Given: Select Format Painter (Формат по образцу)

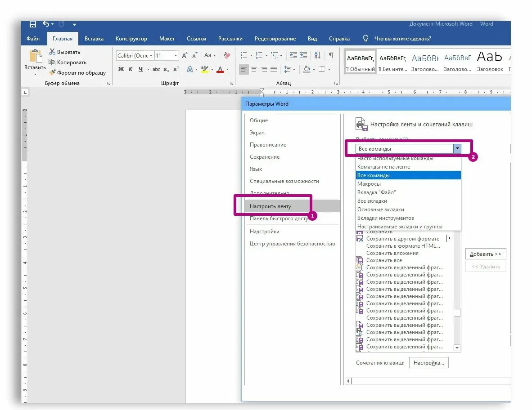Looking at the screenshot, I should point(77,72).
